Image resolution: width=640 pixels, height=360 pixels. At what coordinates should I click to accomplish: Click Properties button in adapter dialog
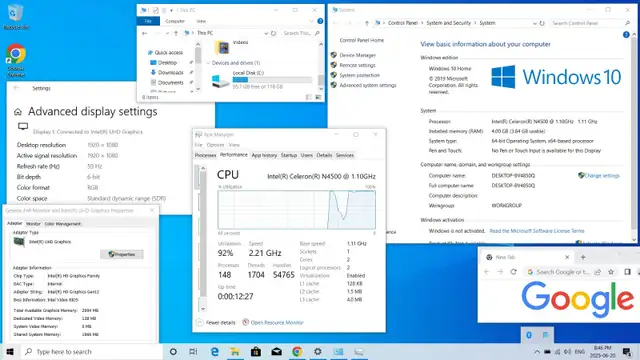pyautogui.click(x=122, y=254)
